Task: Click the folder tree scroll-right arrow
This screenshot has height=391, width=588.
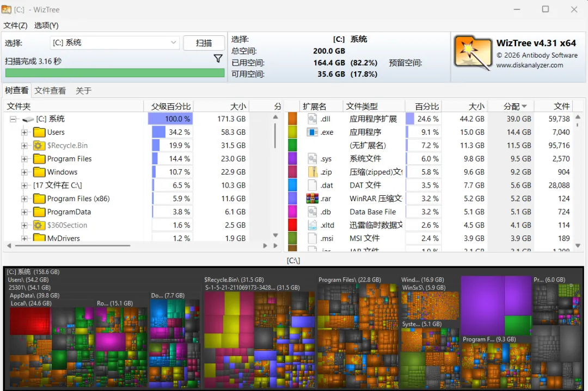Action: tap(265, 246)
